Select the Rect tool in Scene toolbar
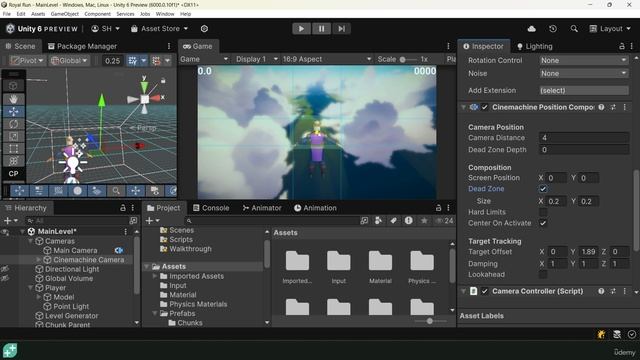 click(x=13, y=149)
